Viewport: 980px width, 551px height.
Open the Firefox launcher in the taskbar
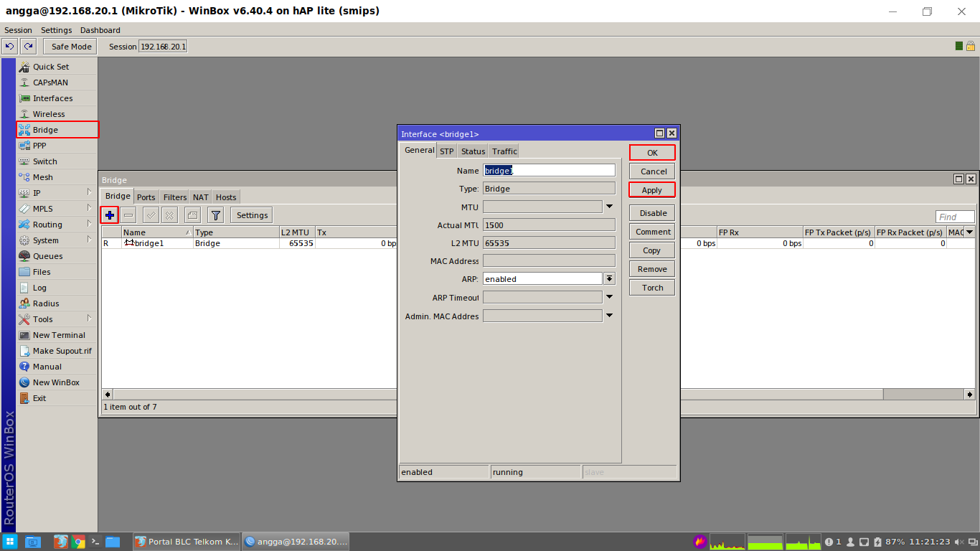[61, 542]
